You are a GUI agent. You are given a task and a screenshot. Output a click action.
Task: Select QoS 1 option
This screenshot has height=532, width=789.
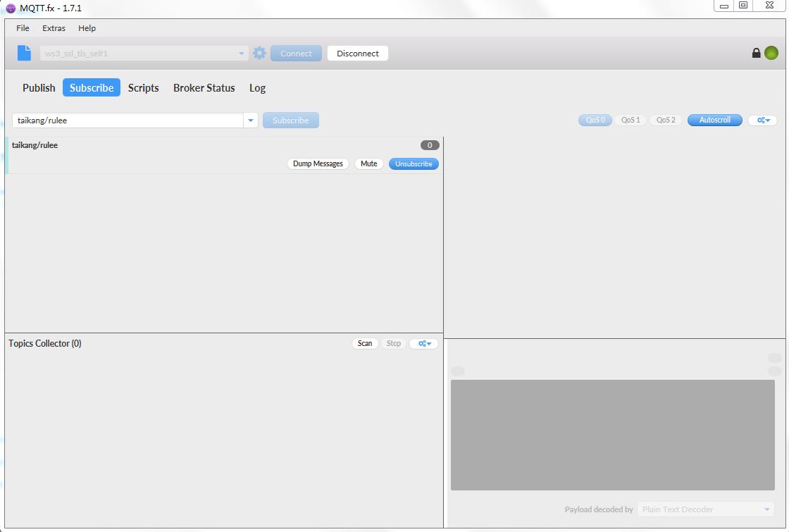click(630, 120)
